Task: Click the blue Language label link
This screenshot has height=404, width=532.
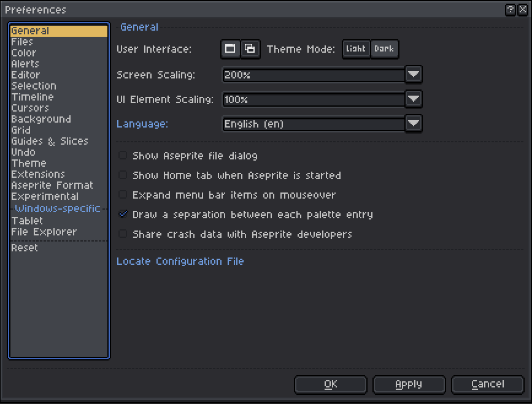Action: click(x=142, y=124)
